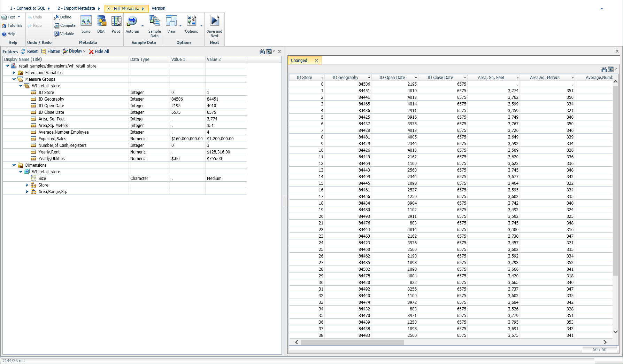Go to 1 - Connect to SQL step
The image size is (623, 364).
[28, 8]
